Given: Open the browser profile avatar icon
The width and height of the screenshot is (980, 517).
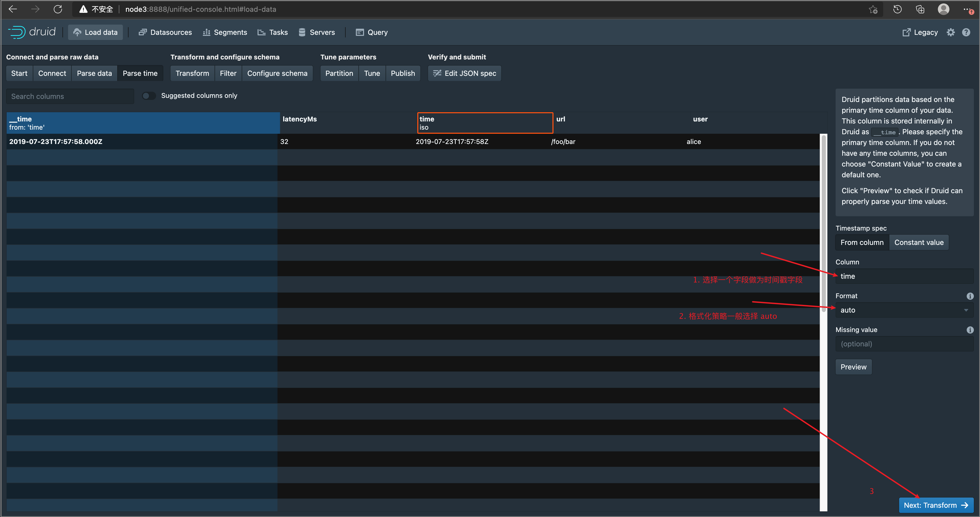Looking at the screenshot, I should [943, 9].
